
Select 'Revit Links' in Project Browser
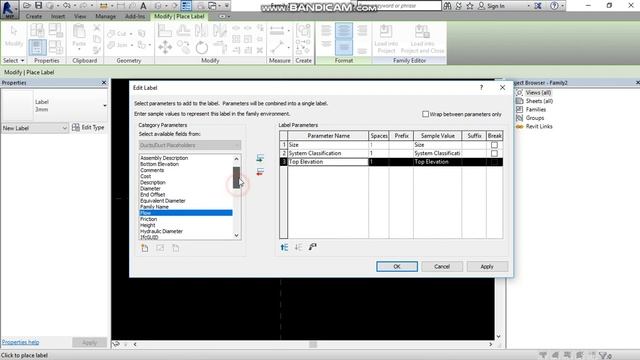point(539,127)
